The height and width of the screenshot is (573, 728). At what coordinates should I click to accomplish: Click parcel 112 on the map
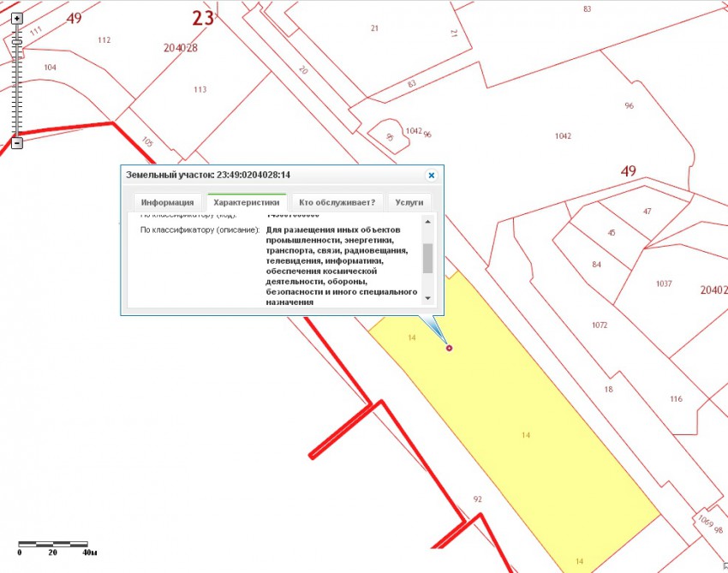[104, 40]
